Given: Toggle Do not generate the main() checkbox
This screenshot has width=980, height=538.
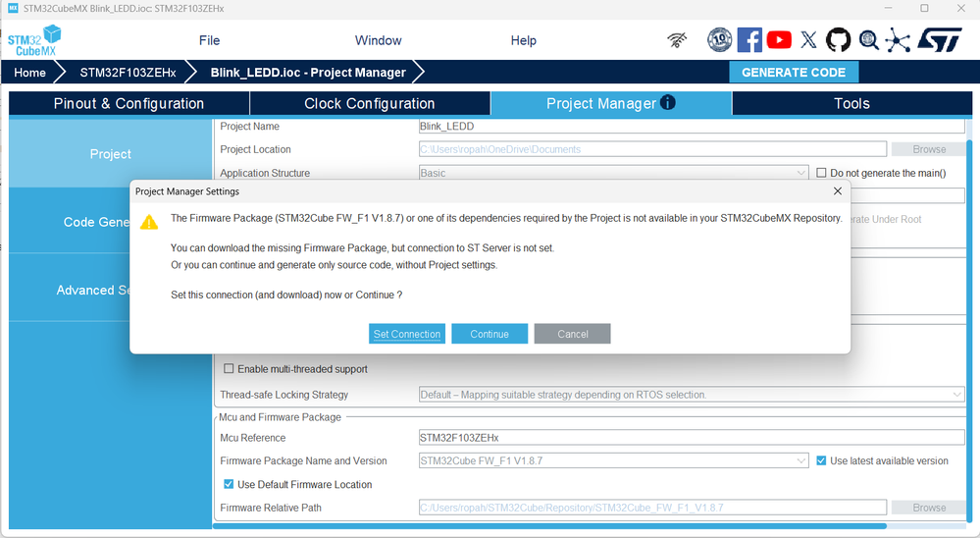Looking at the screenshot, I should [x=821, y=173].
